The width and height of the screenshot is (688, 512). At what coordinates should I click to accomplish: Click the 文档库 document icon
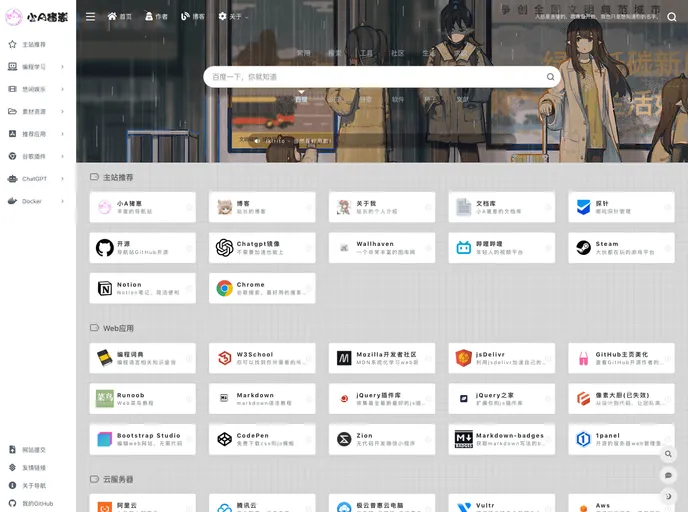tap(463, 207)
